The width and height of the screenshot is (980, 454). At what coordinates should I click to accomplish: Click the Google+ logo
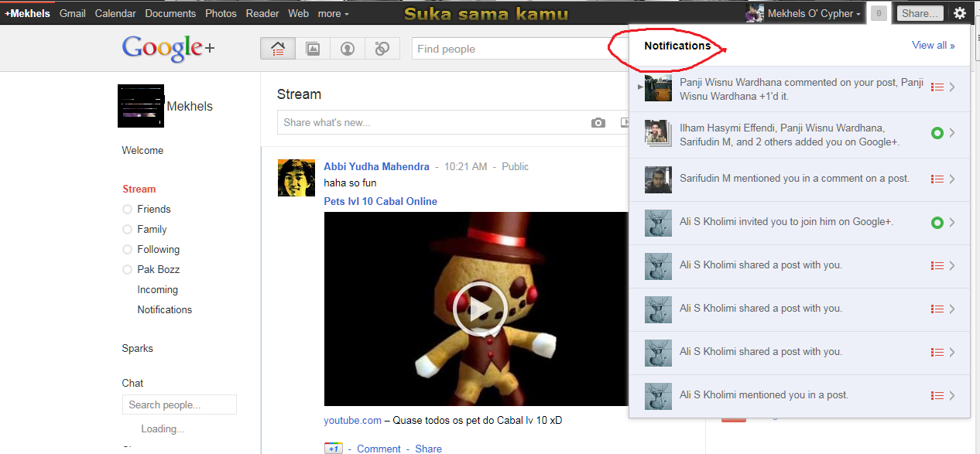coord(168,49)
